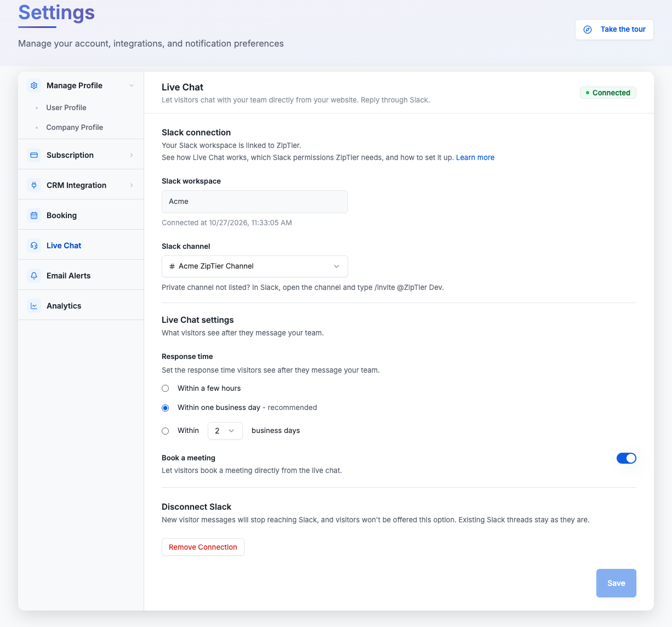Screen dimensions: 672x627
Task: Select Within one business day radio
Action: [x=166, y=408]
